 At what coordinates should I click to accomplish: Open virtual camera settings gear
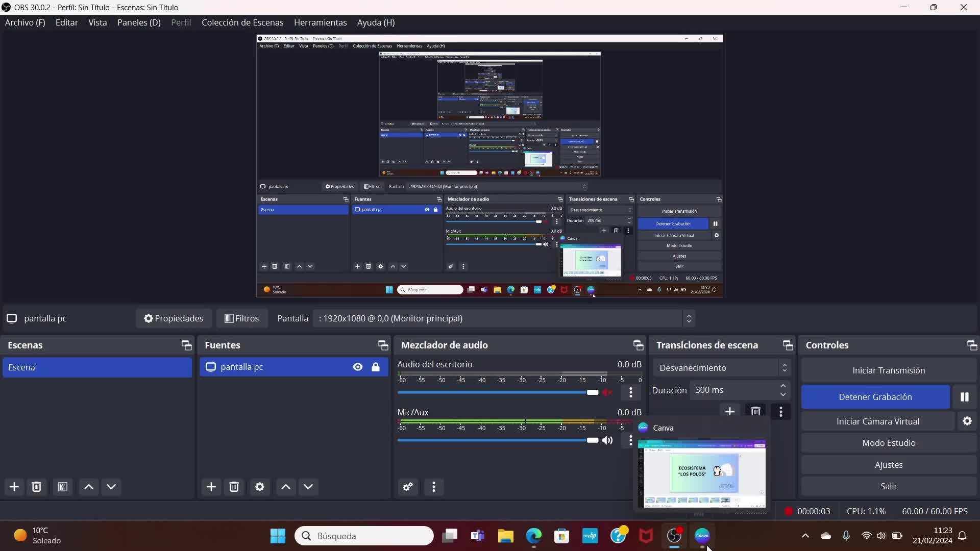click(967, 421)
